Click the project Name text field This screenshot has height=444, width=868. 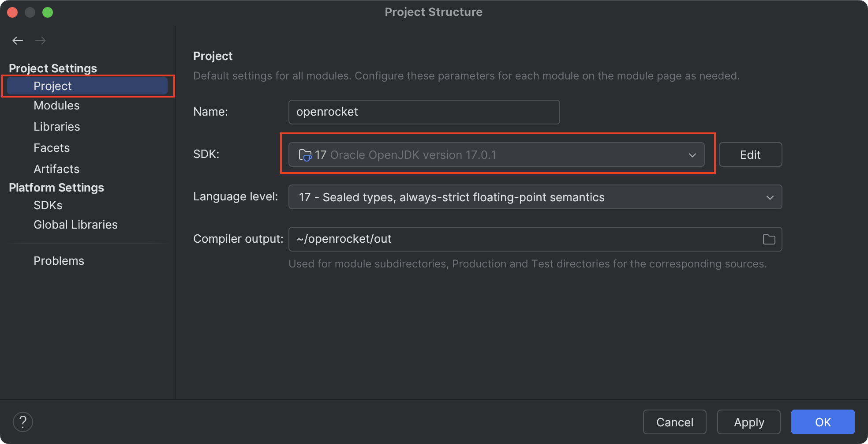pyautogui.click(x=423, y=112)
